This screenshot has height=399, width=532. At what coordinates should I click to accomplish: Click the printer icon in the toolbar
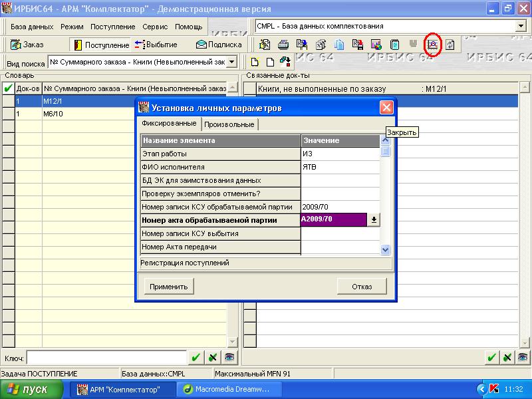pyautogui.click(x=283, y=45)
